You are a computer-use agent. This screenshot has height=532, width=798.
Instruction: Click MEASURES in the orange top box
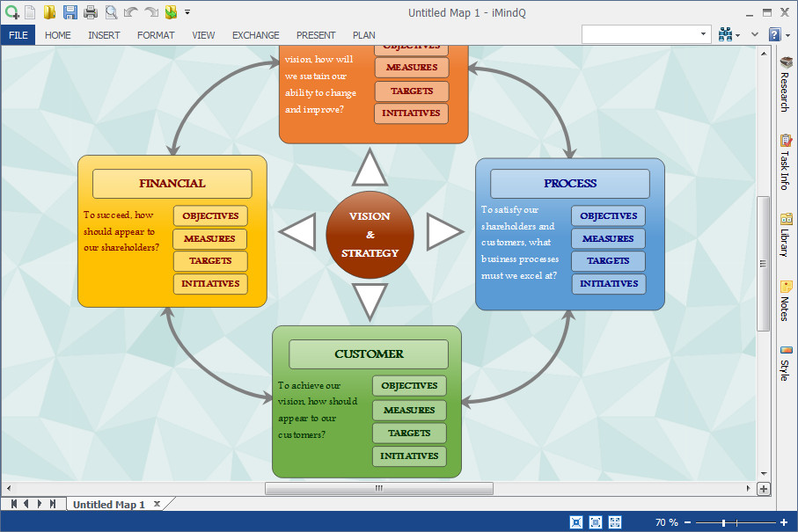coord(412,67)
